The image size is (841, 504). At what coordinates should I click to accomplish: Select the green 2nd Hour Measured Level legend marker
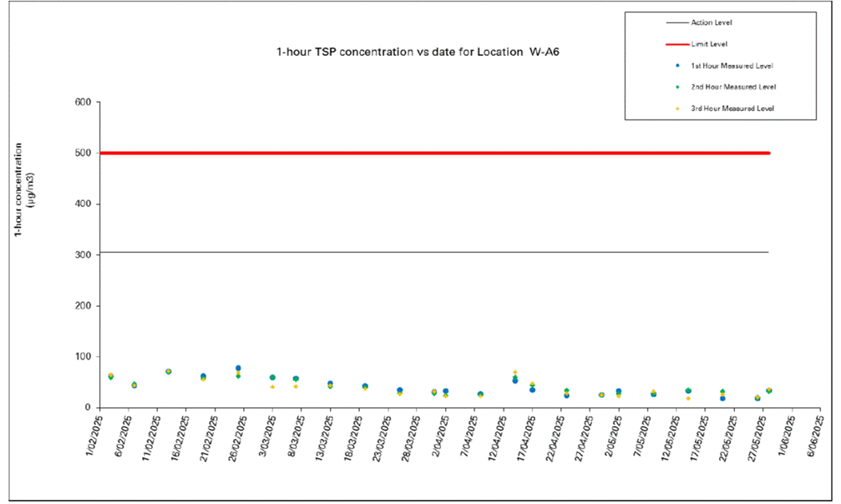pos(677,87)
